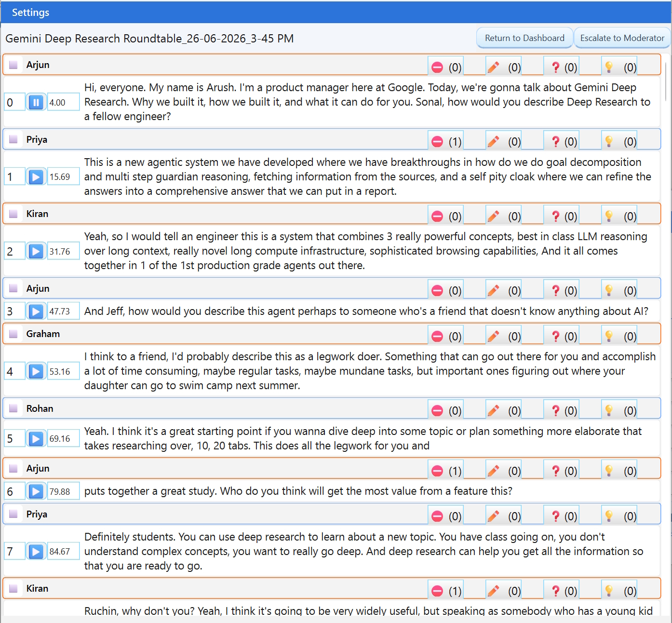672x623 pixels.
Task: Tick the checkbox beside first Priya header
Action: click(x=13, y=139)
